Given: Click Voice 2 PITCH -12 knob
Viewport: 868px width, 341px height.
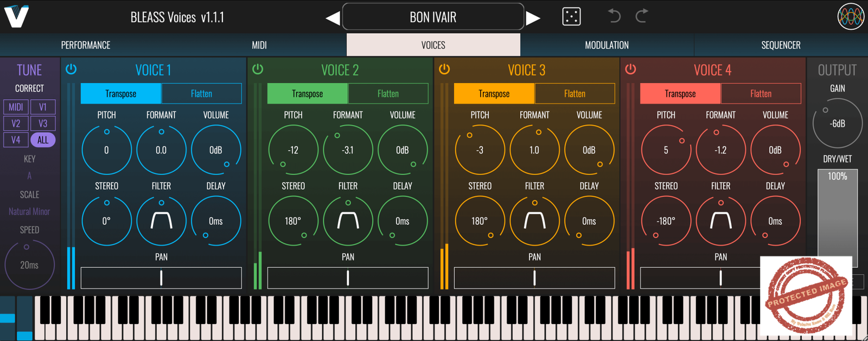Looking at the screenshot, I should [x=293, y=150].
